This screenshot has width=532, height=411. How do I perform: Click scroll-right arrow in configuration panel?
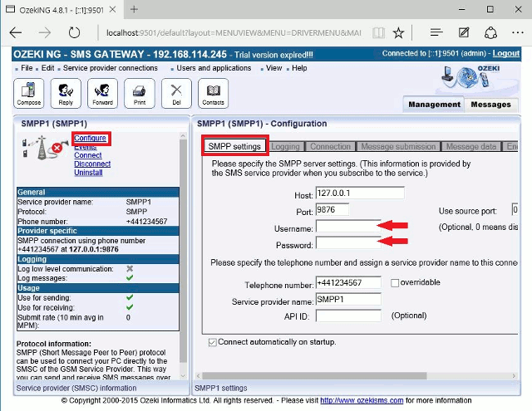[514, 376]
